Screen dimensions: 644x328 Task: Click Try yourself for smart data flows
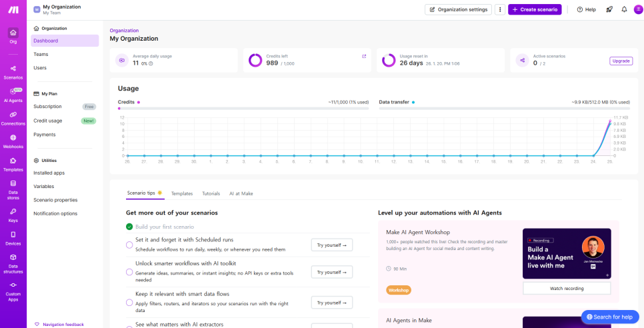(x=332, y=303)
